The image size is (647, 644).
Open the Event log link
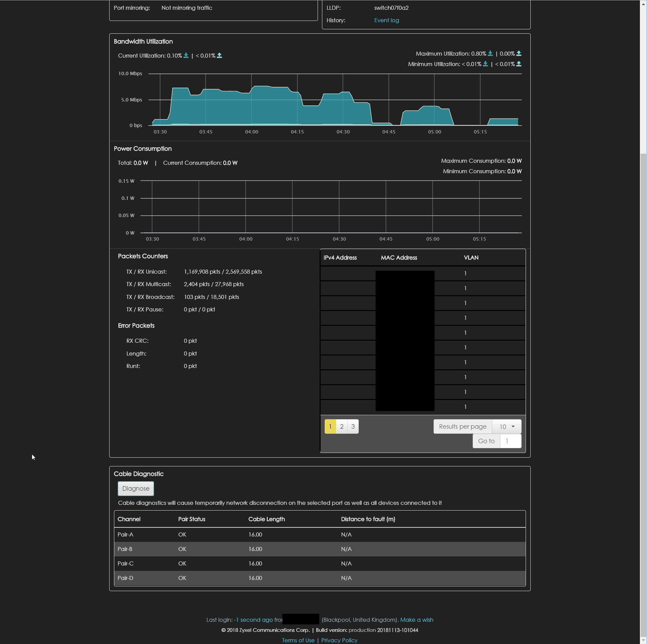(386, 20)
